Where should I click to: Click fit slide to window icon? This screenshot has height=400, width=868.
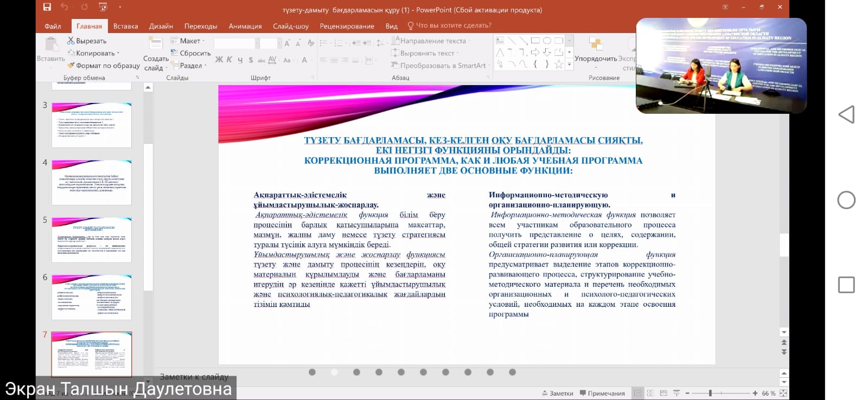[x=783, y=393]
